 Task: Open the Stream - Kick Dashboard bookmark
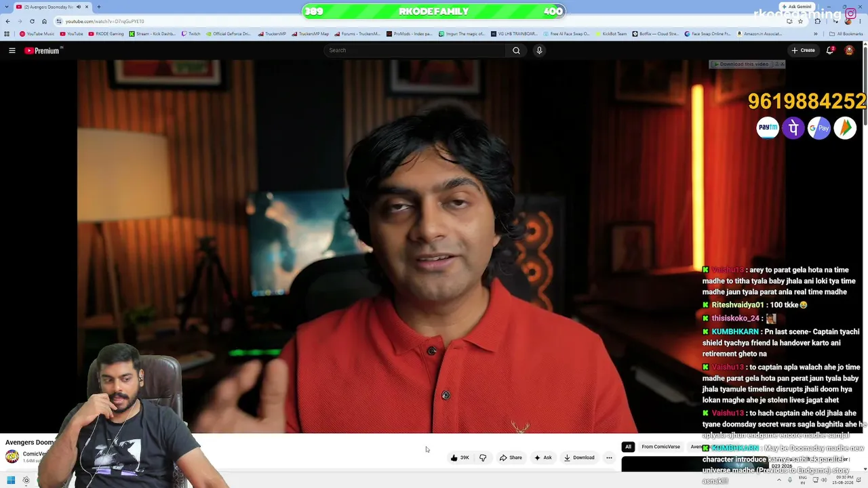point(153,34)
